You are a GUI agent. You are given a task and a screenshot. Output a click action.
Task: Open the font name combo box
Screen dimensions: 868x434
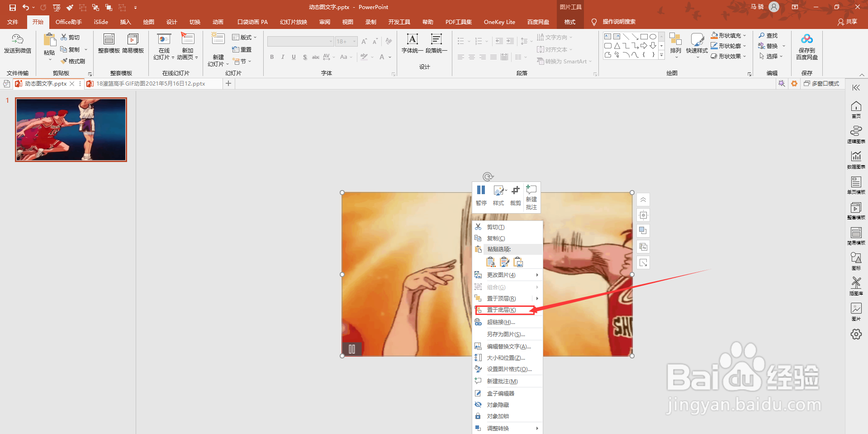[x=300, y=42]
